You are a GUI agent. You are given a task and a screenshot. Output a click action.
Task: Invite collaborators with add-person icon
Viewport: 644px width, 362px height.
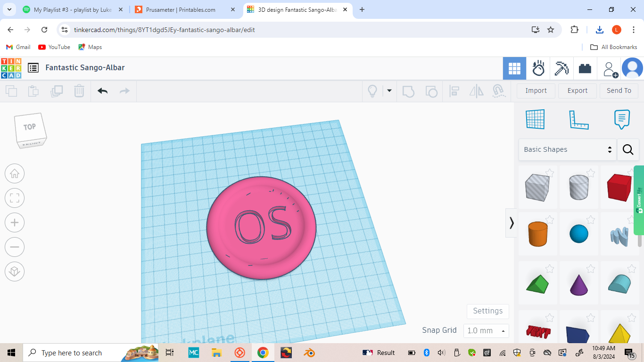click(610, 69)
